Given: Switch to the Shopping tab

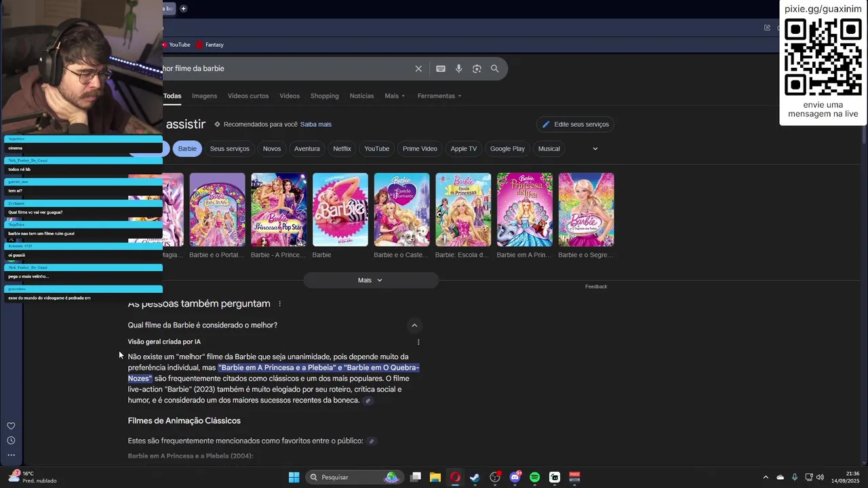Looking at the screenshot, I should (325, 96).
